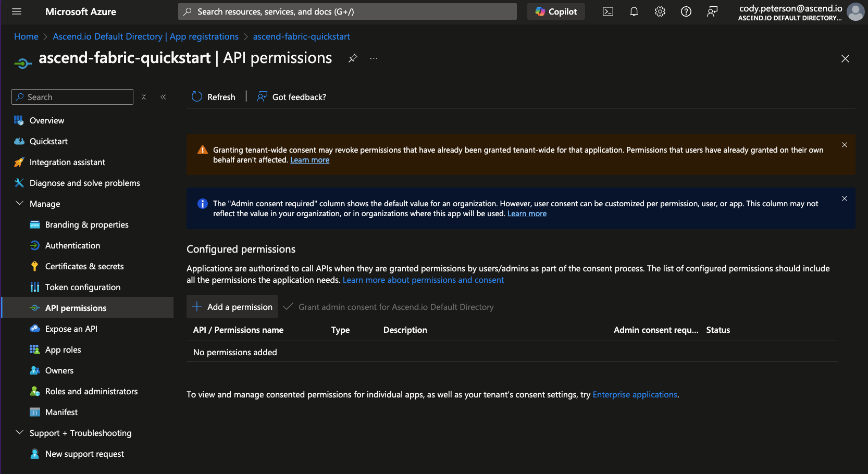Click Grant admin consent for Ascend.io Default Directory

point(388,307)
